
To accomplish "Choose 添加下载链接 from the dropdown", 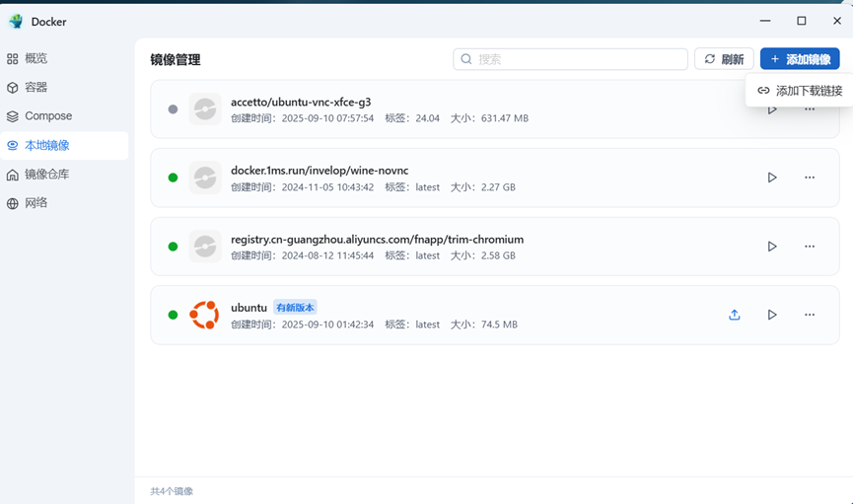I will 800,91.
